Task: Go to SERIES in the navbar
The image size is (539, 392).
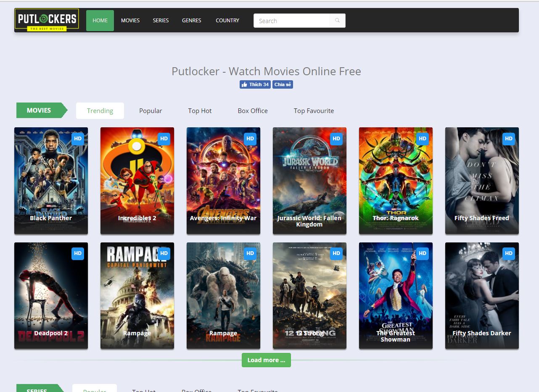Action: click(x=161, y=21)
